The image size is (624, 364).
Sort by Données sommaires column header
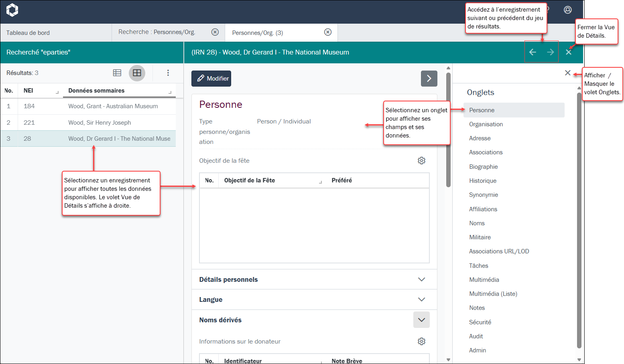pyautogui.click(x=119, y=91)
